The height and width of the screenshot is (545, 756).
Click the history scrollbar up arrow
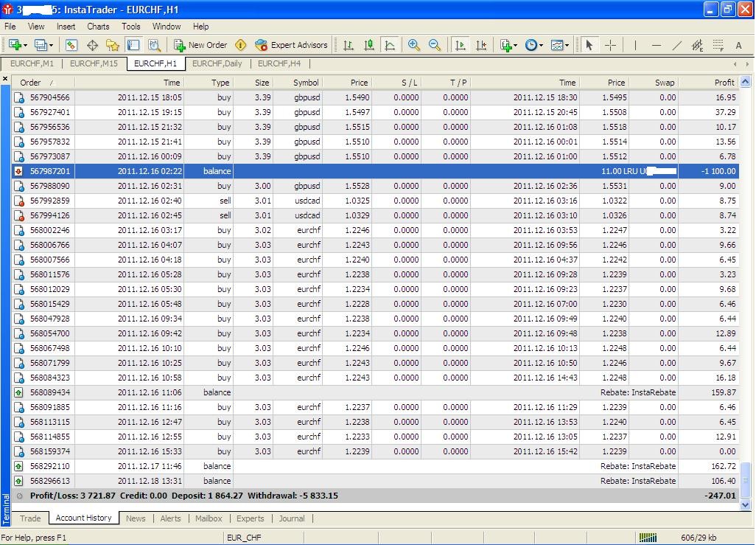[746, 82]
